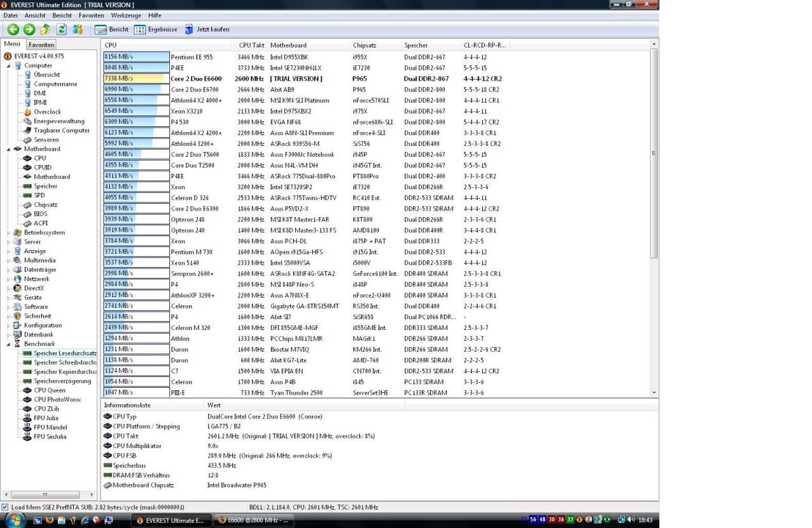812x528 pixels.
Task: Select the Chipsatz tree item
Action: click(46, 205)
